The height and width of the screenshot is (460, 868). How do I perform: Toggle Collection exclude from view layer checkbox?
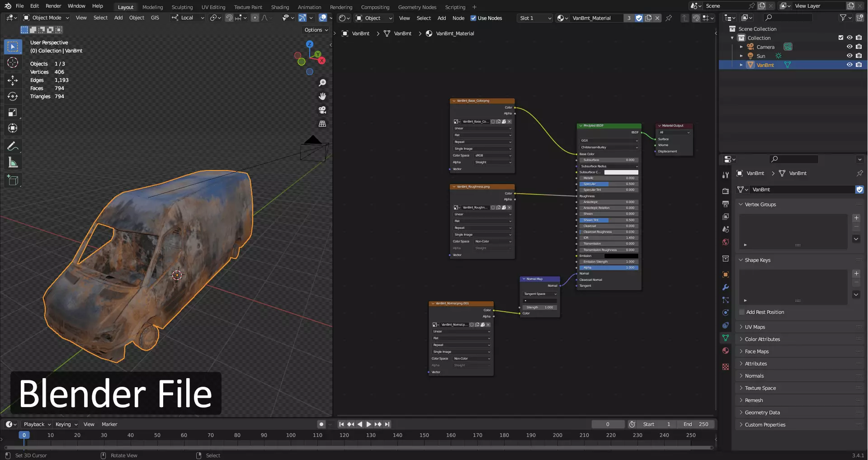(x=841, y=38)
